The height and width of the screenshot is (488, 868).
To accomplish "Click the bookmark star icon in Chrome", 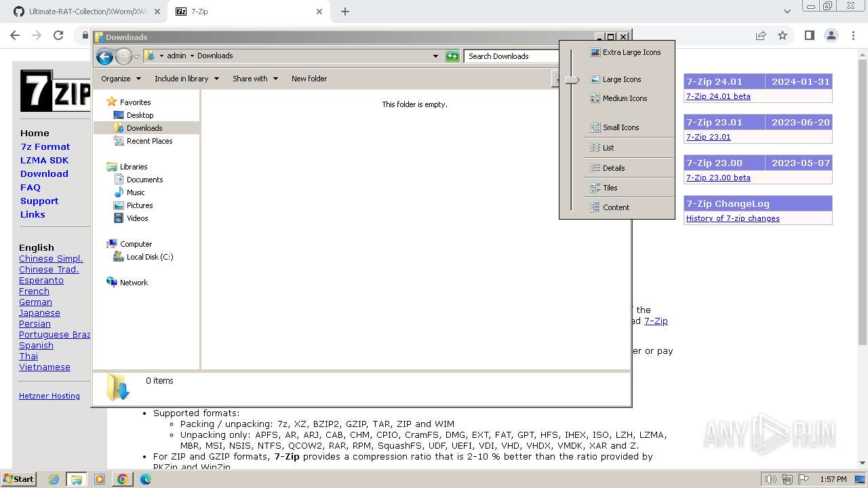I will pyautogui.click(x=783, y=35).
